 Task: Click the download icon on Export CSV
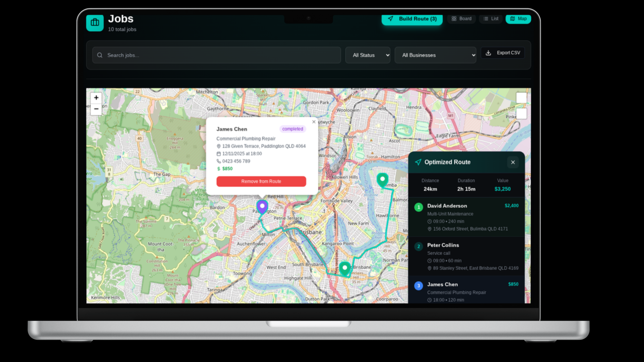pos(488,53)
